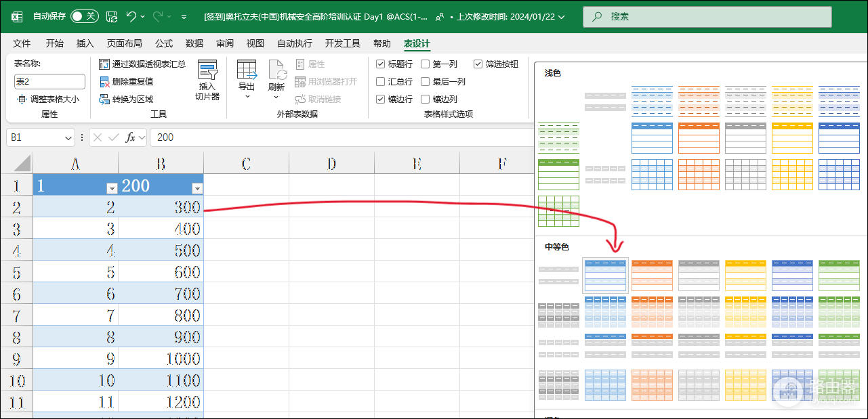Screen dimensions: 868x419
Task: Enable the 镶边列 checkbox
Action: click(x=426, y=99)
